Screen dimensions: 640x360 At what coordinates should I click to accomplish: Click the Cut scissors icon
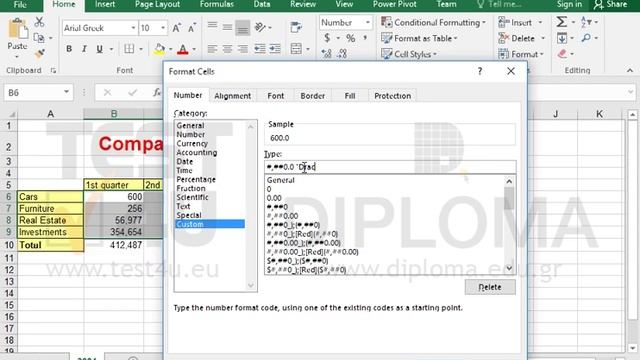tap(39, 22)
